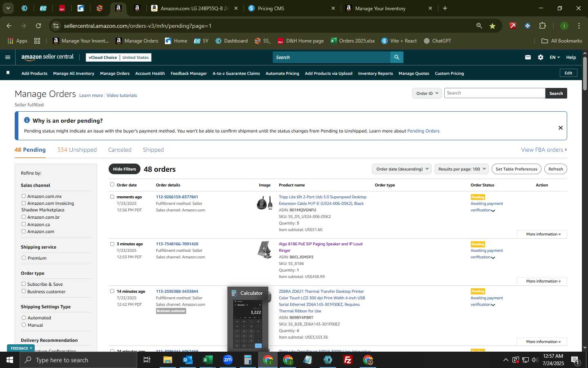Screen dimensions: 588x368
Task: Tick the Amazon.com.mx sales channel checkbox
Action: (24, 196)
